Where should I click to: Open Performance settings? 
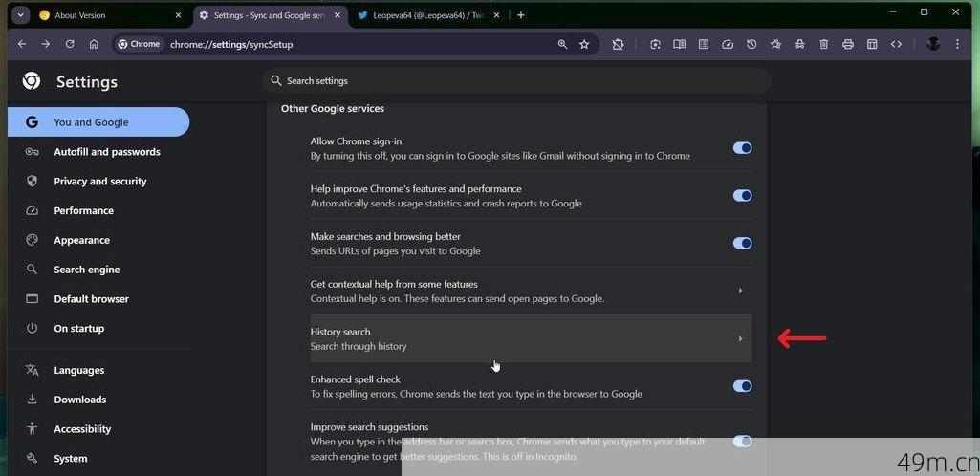[x=98, y=210]
